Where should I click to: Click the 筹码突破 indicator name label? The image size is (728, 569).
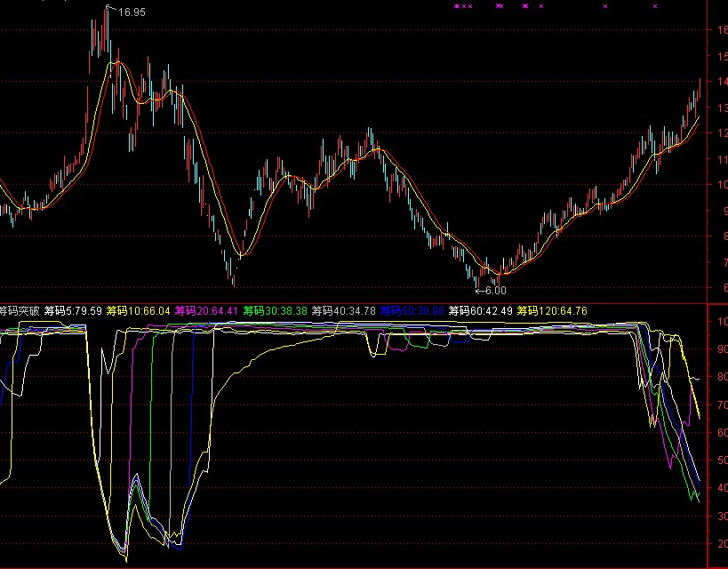tap(20, 311)
